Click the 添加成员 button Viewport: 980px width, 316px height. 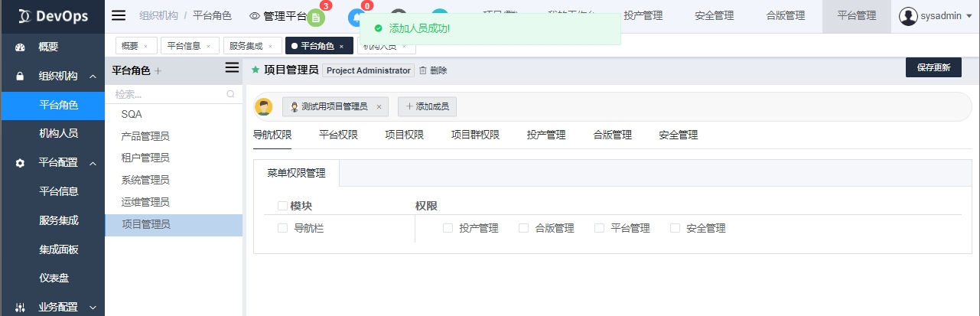point(427,106)
